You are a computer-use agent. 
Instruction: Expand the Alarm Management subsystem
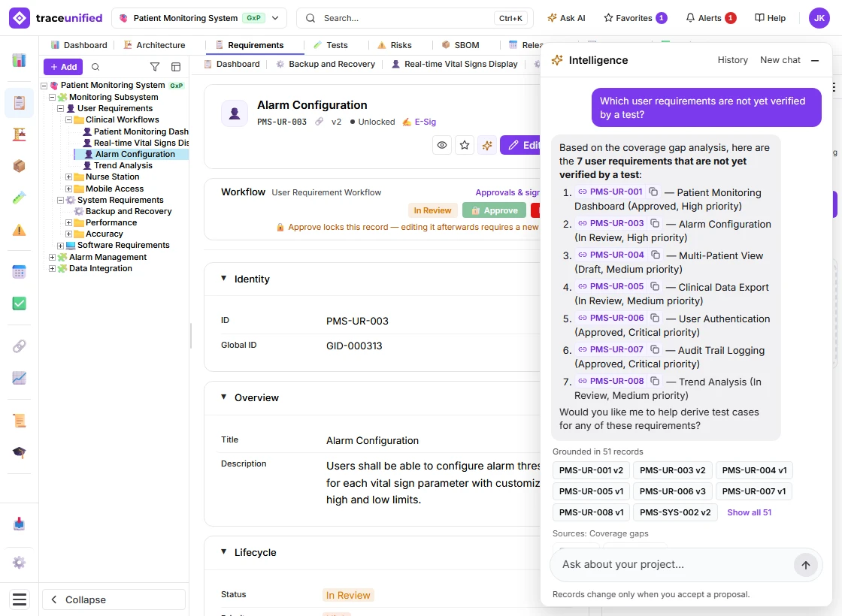[52, 257]
